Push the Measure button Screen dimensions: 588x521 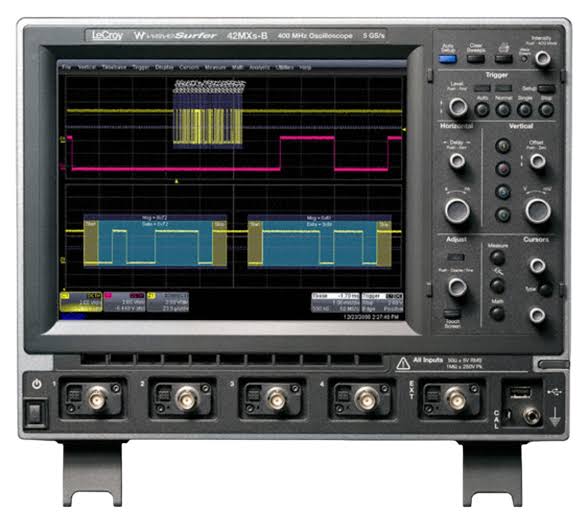coord(497,258)
